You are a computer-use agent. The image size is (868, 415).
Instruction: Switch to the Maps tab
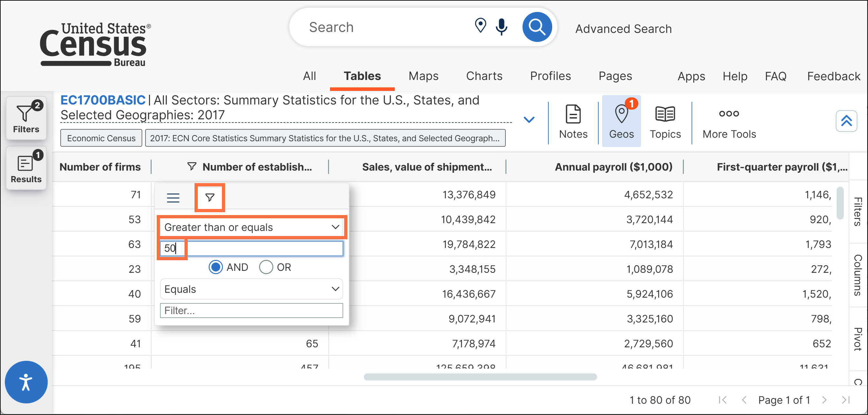[423, 76]
